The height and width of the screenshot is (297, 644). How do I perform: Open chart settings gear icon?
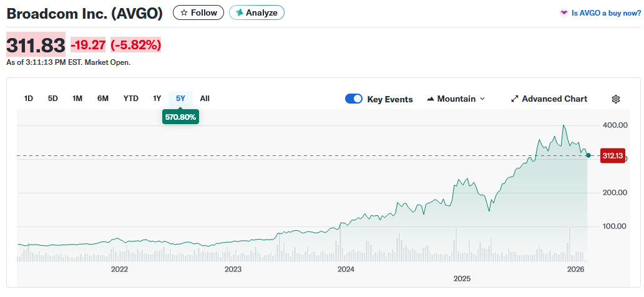coord(616,99)
